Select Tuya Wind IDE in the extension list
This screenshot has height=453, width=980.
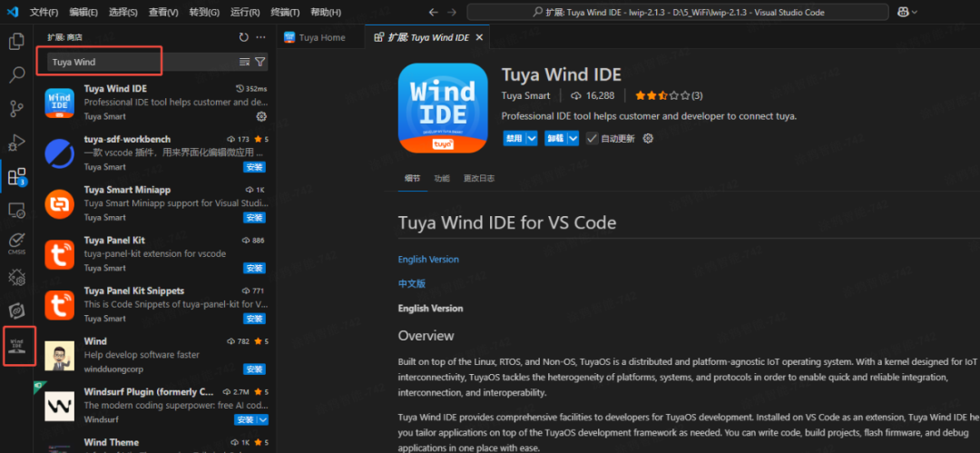point(155,103)
